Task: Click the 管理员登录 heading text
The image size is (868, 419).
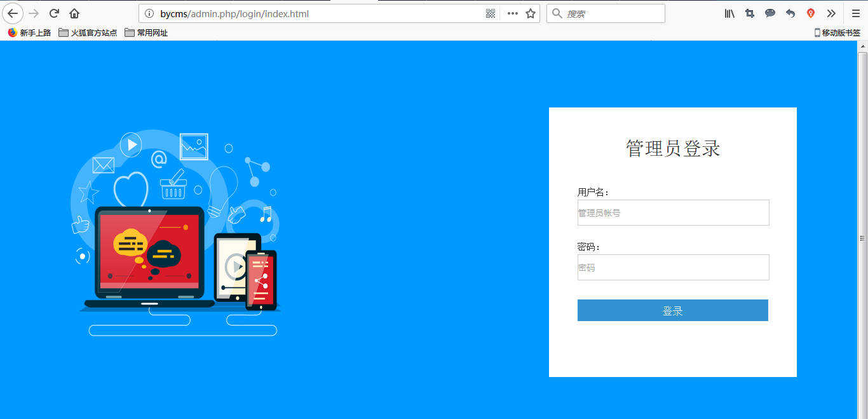Action: coord(673,149)
